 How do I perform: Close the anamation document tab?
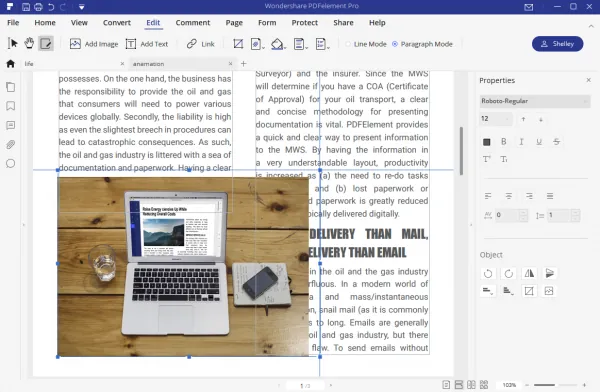230,64
